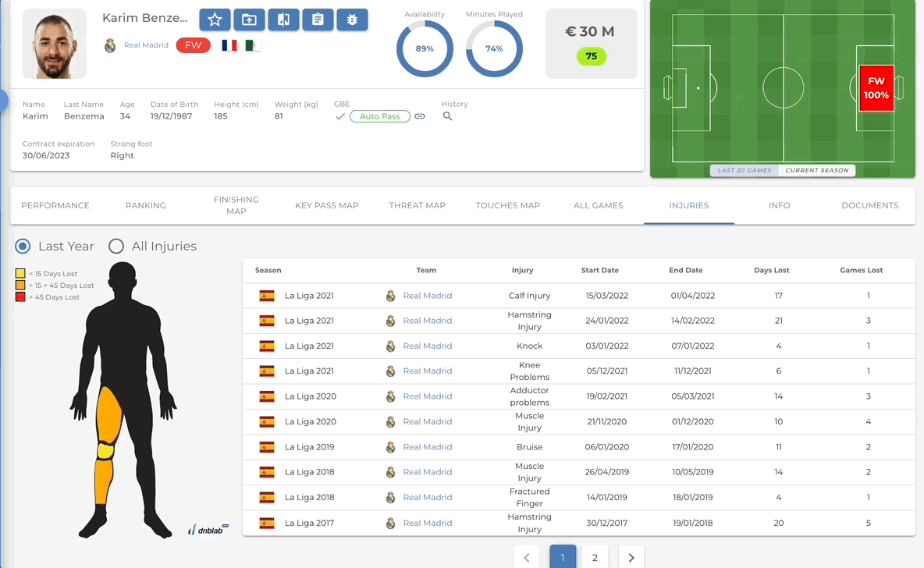This screenshot has height=568, width=924.
Task: Open the Key Pass Map tab
Action: point(327,206)
